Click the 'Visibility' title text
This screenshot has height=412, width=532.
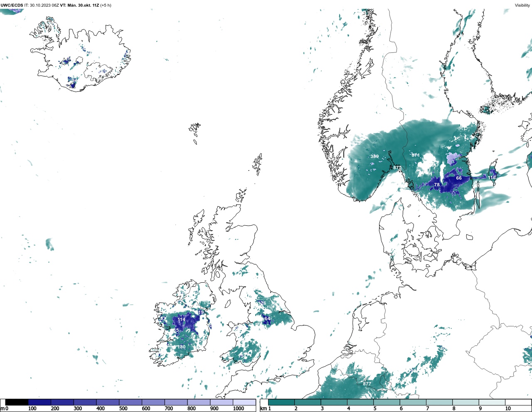[522, 5]
